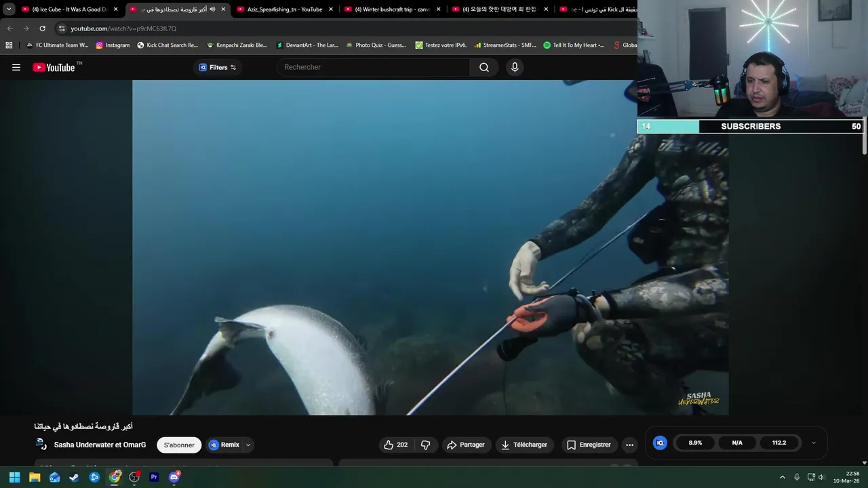868x488 pixels.
Task: Expand the vidIQ stats panel chevron
Action: coord(814,443)
